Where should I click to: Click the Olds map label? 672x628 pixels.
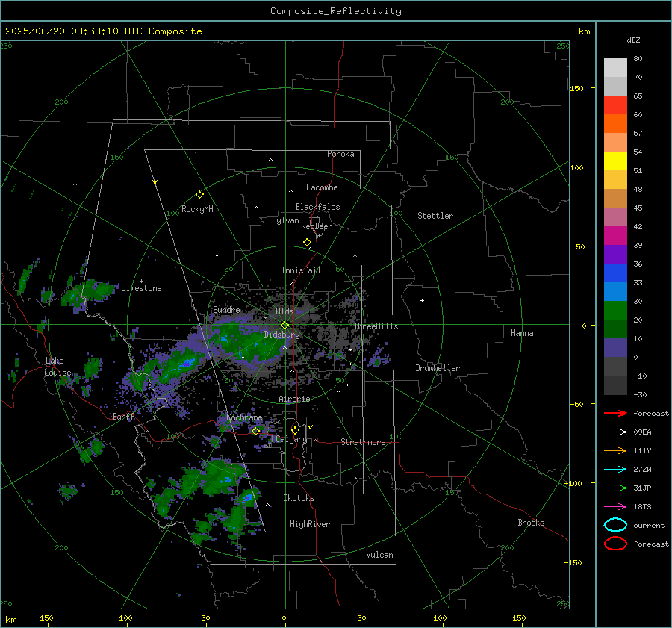click(284, 311)
